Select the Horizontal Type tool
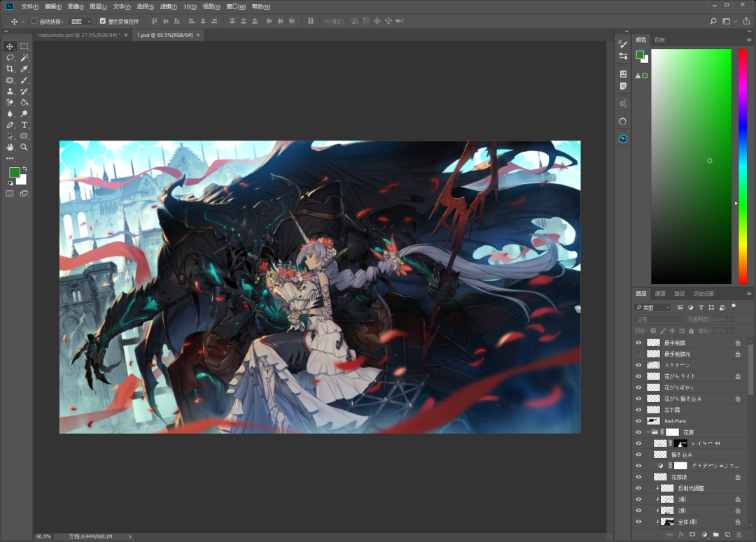 [24, 124]
